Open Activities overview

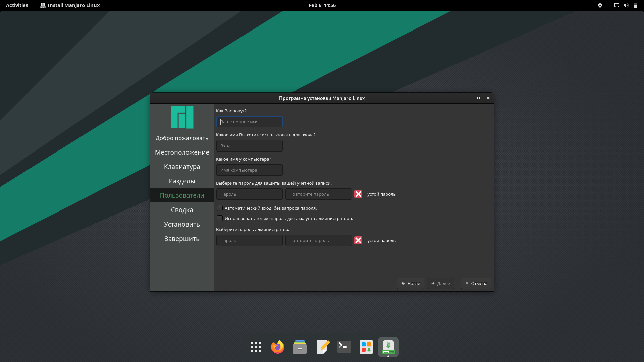[17, 5]
